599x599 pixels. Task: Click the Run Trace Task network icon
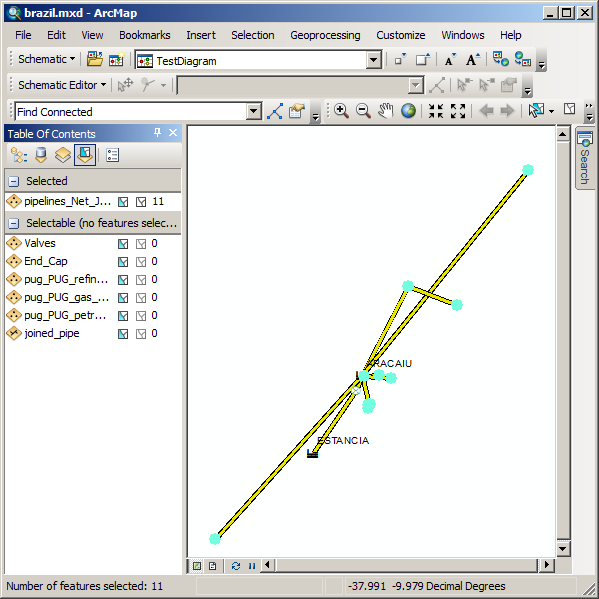coord(275,111)
